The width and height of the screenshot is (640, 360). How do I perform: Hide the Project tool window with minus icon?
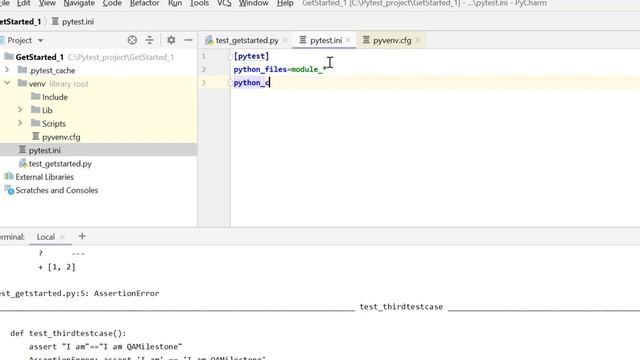click(x=188, y=40)
